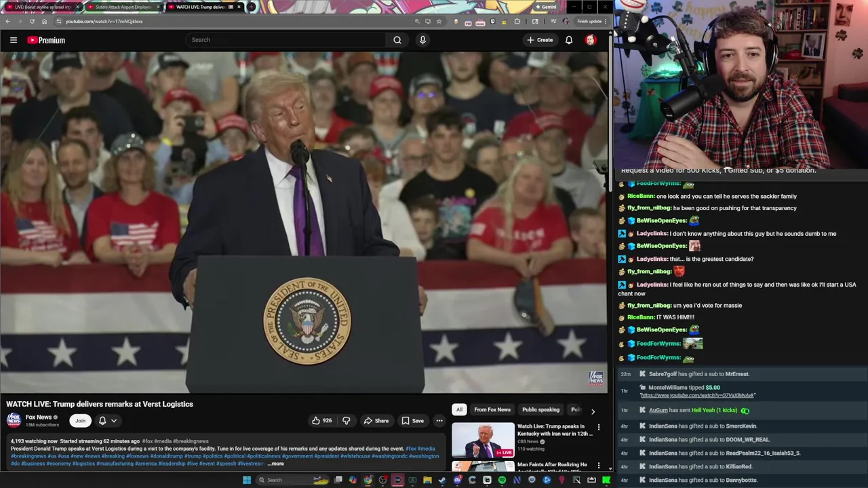This screenshot has width=868, height=488.
Task: Activate voice search microphone
Action: tap(422, 40)
